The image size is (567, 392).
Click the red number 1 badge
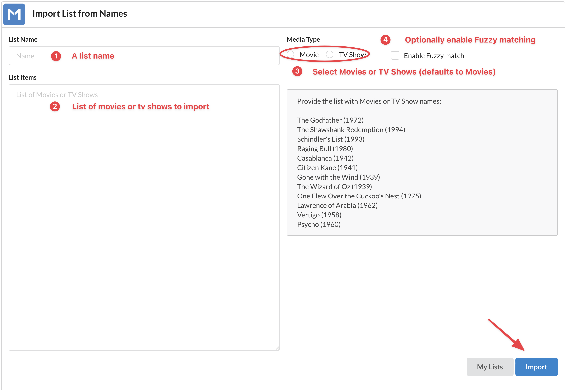[x=56, y=56]
